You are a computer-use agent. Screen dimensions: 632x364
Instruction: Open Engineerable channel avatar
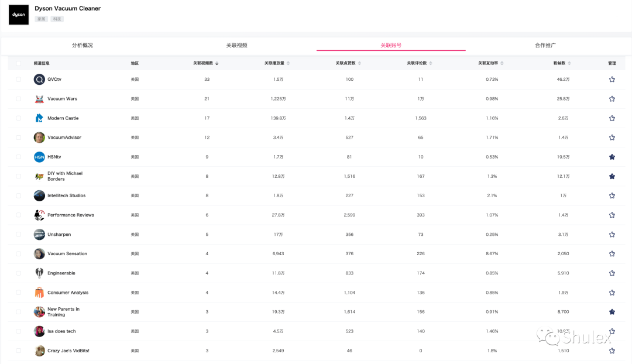point(39,273)
